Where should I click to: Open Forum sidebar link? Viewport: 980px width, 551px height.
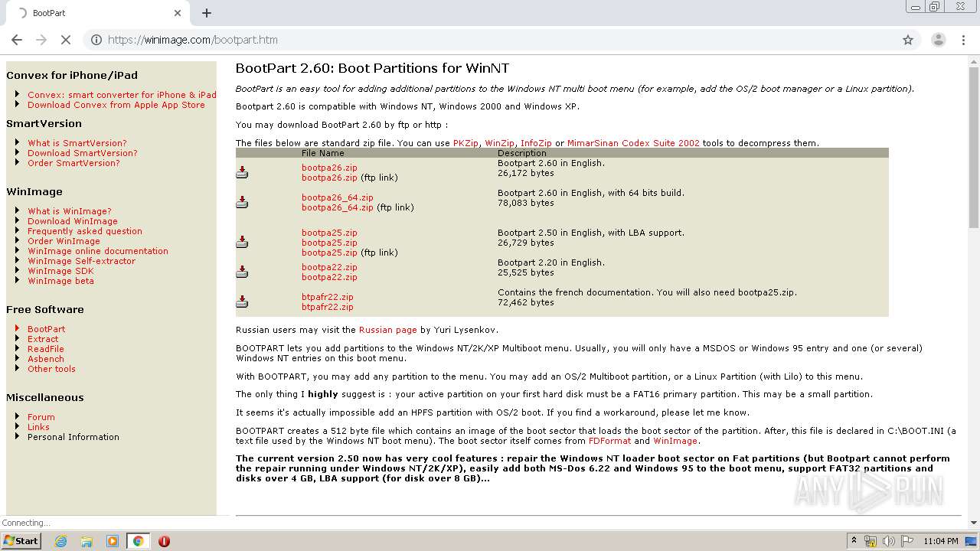[x=41, y=417]
